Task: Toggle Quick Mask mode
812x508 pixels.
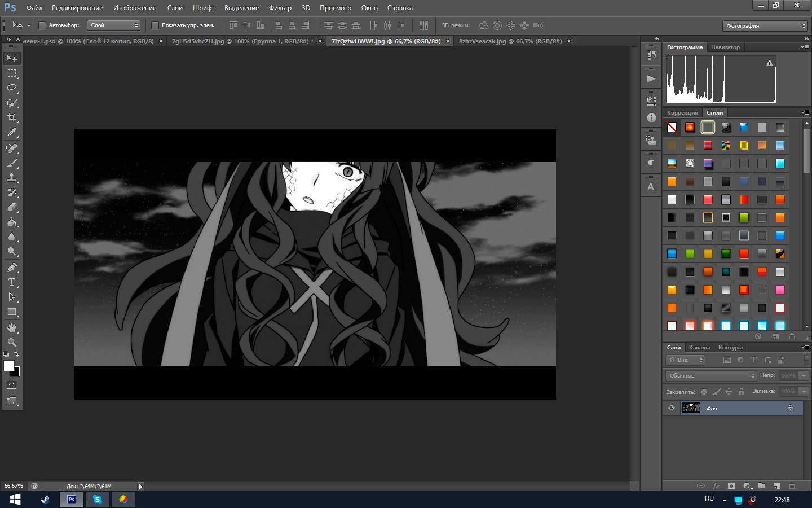Action: tap(12, 386)
